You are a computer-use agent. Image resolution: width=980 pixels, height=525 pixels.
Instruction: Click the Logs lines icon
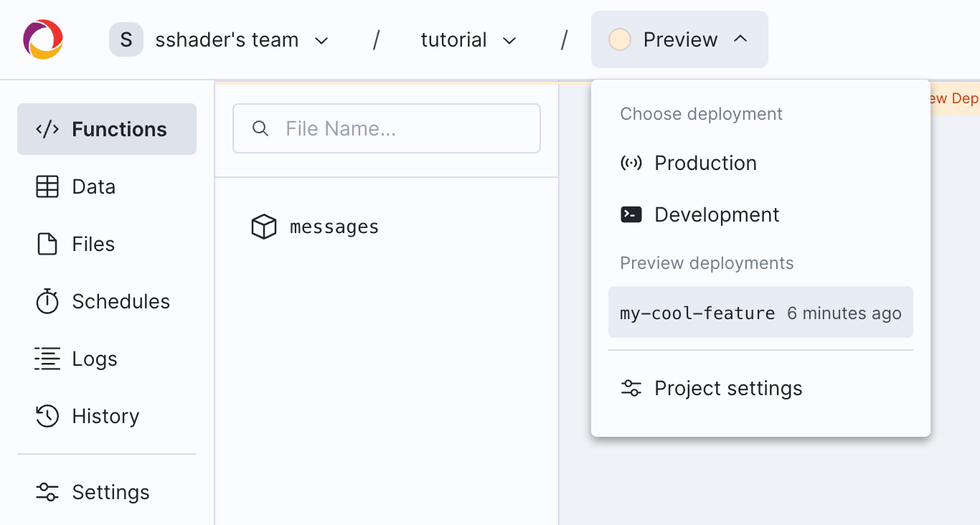(47, 359)
